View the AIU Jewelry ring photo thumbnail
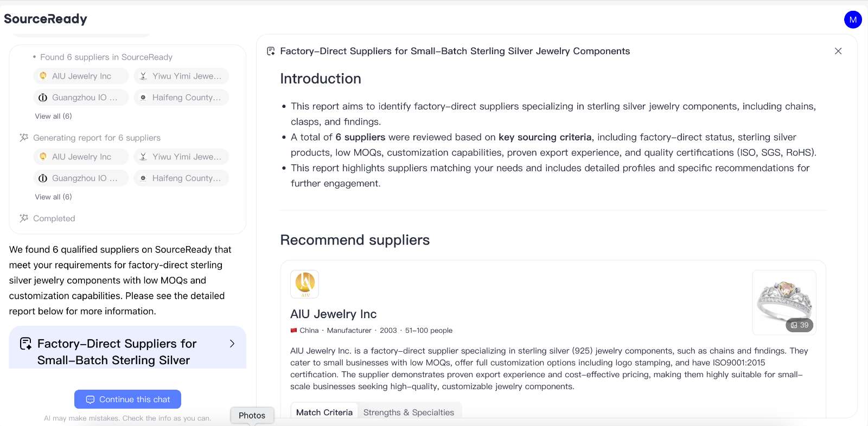This screenshot has height=426, width=868. point(784,302)
